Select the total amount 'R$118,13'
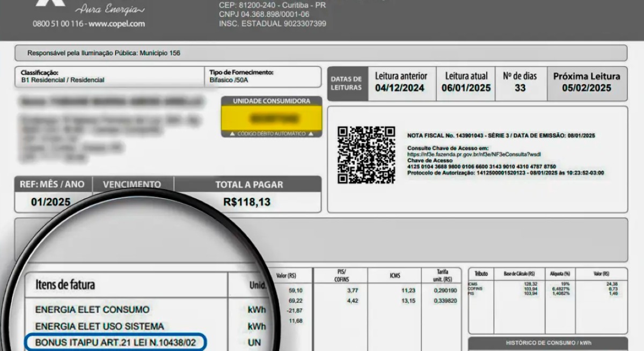This screenshot has height=351, width=644. point(247,202)
